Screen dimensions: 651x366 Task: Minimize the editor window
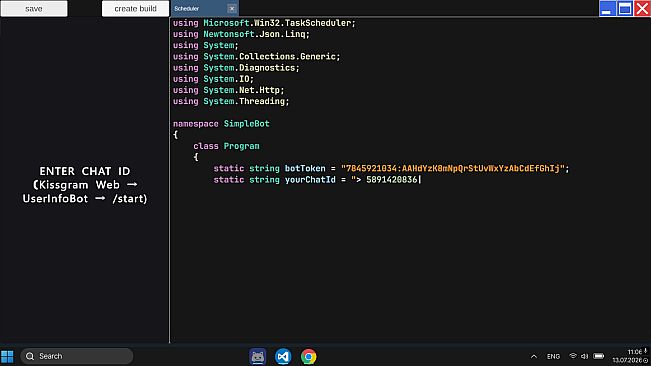point(607,8)
